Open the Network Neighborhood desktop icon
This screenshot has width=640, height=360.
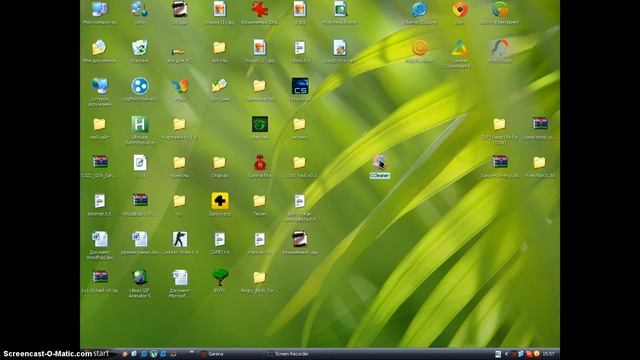click(x=100, y=86)
